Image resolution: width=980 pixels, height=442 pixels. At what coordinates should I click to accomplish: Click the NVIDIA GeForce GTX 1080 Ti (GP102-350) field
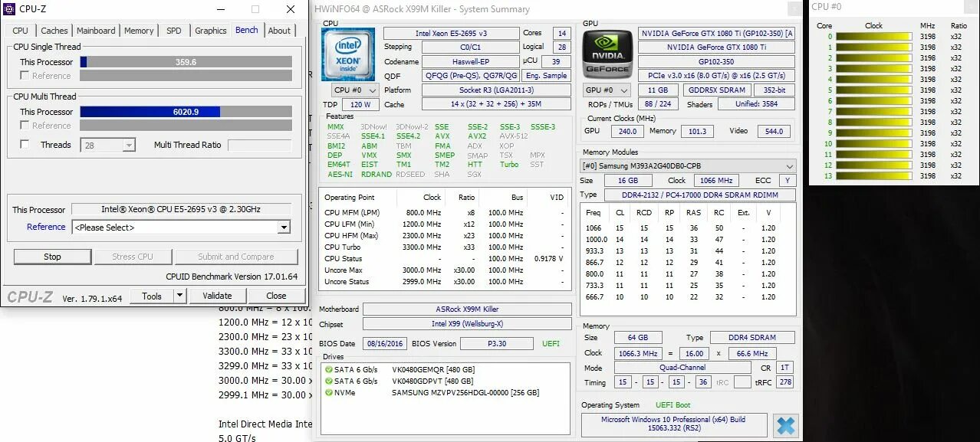[x=716, y=34]
